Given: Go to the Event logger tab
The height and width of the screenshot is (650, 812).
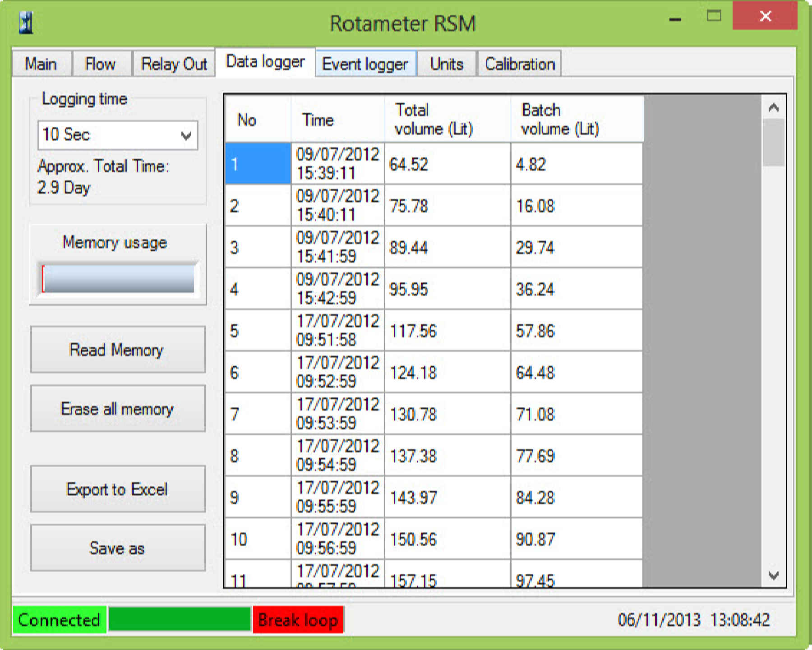Looking at the screenshot, I should tap(365, 64).
